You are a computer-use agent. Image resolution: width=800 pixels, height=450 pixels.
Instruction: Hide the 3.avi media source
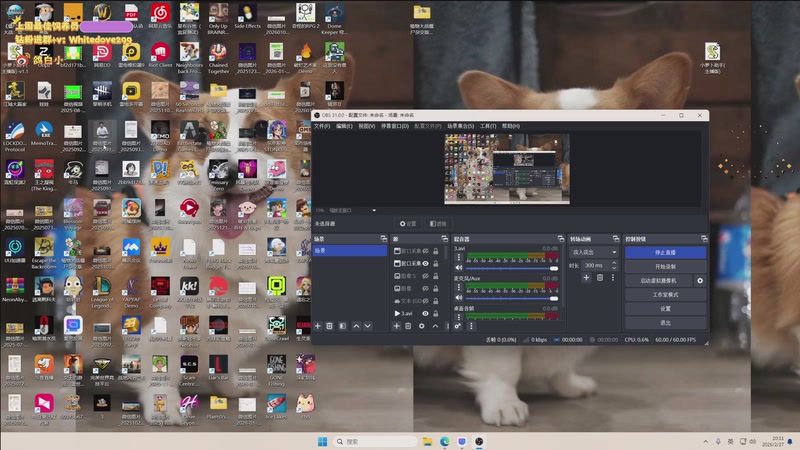[x=425, y=313]
